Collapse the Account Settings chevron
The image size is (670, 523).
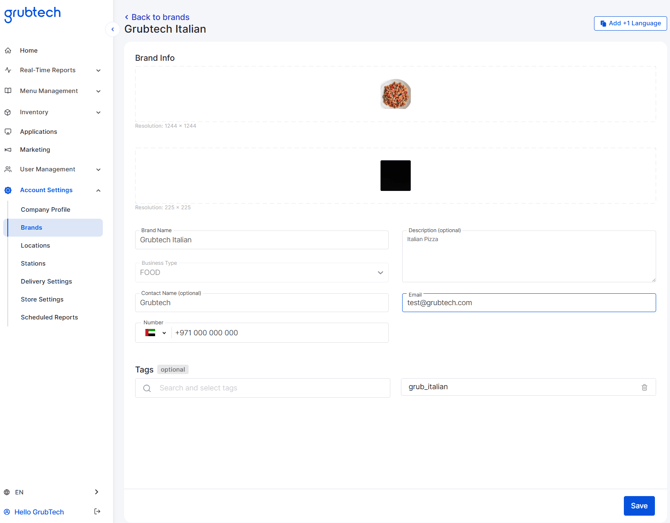(98, 191)
